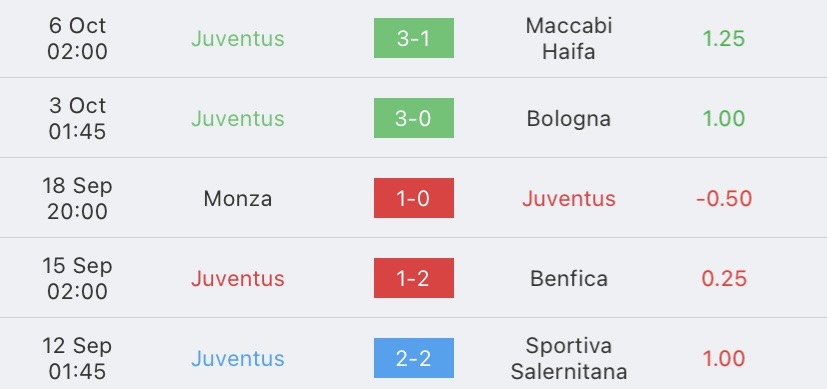Select the 18 Sep 20:00 match date
The height and width of the screenshot is (389, 827).
(x=78, y=198)
